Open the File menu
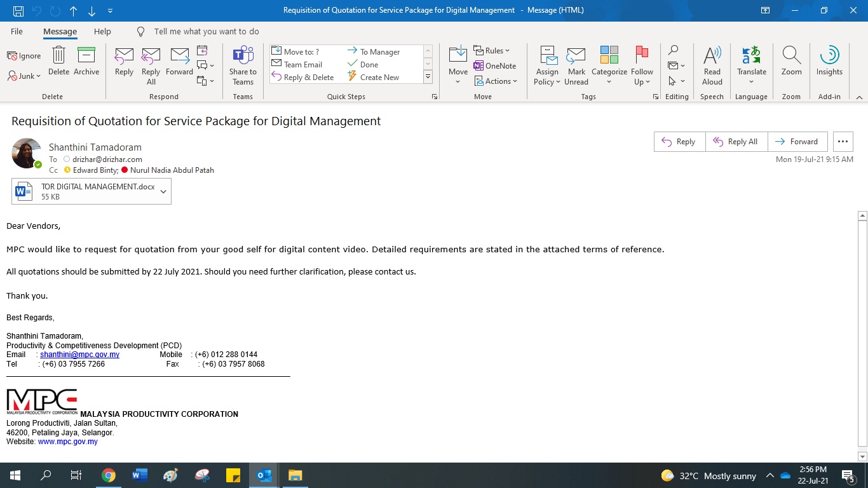The height and width of the screenshot is (488, 868). [17, 31]
